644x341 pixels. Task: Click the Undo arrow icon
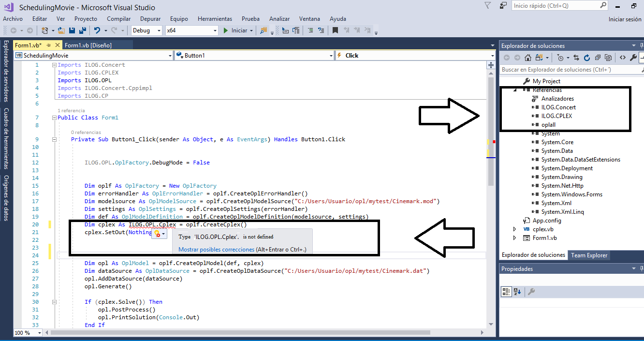click(97, 30)
